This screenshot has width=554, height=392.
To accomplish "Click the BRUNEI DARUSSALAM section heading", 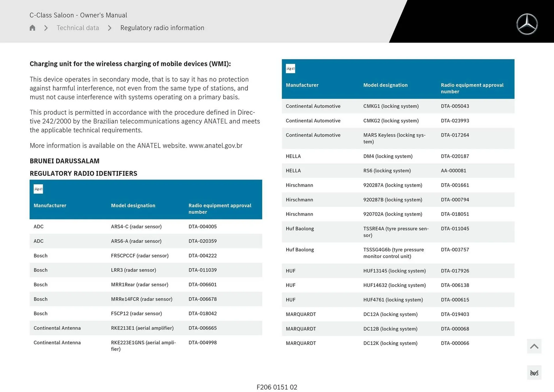I will (64, 161).
